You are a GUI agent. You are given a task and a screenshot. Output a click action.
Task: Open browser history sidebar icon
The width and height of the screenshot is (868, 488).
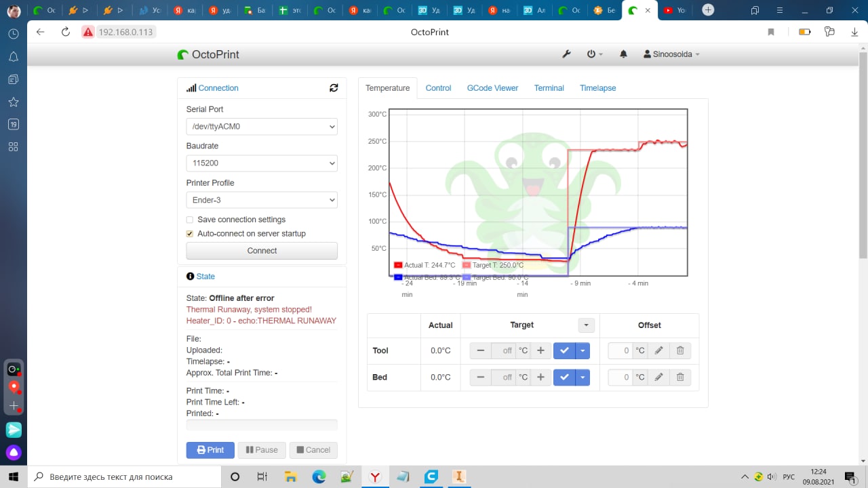point(13,33)
